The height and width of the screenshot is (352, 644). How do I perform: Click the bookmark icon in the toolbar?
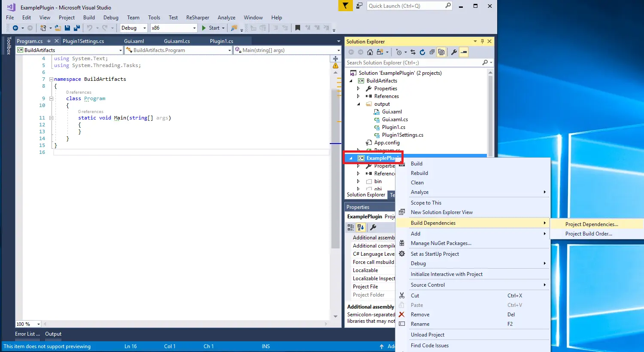click(x=298, y=28)
